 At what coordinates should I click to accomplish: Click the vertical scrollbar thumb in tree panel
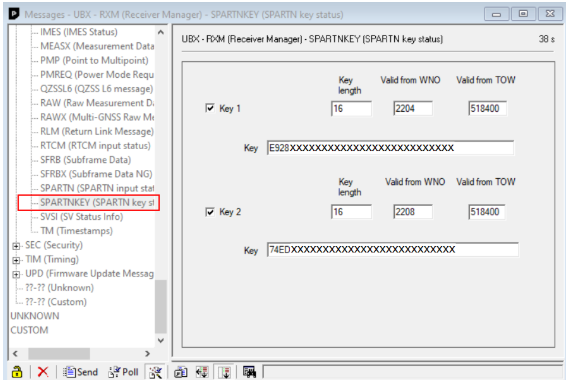(161, 306)
